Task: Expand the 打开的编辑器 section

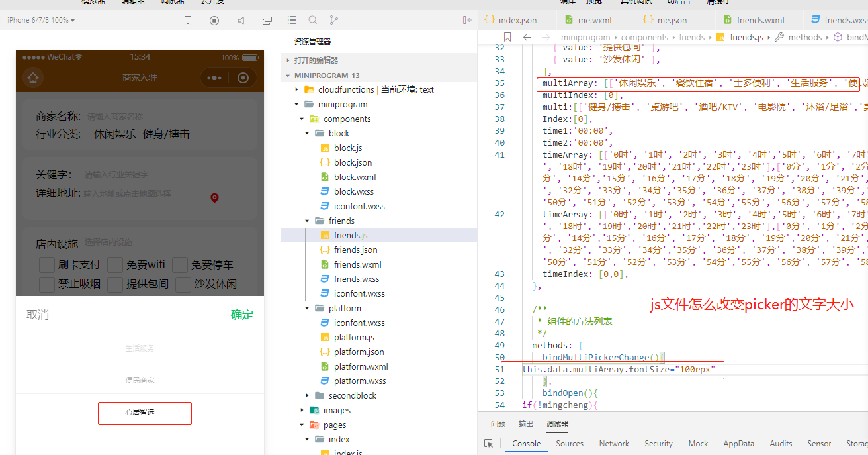Action: 378,60
